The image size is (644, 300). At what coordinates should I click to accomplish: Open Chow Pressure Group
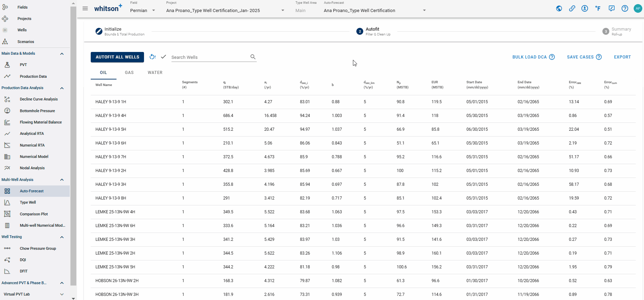pyautogui.click(x=34, y=248)
